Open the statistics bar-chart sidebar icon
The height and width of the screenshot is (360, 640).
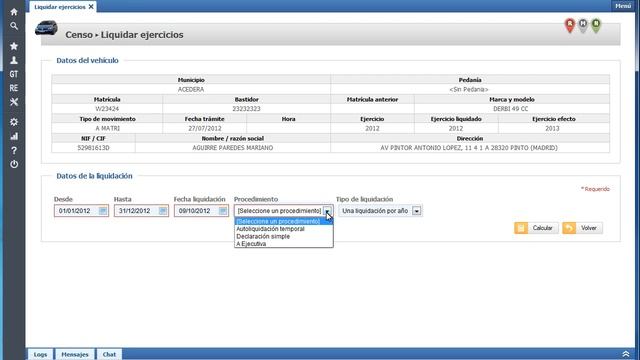click(x=14, y=136)
